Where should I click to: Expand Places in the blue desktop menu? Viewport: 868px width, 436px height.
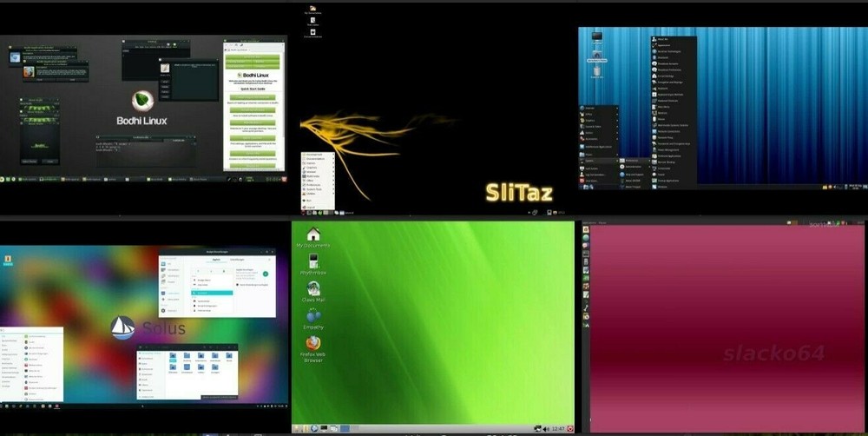click(599, 155)
